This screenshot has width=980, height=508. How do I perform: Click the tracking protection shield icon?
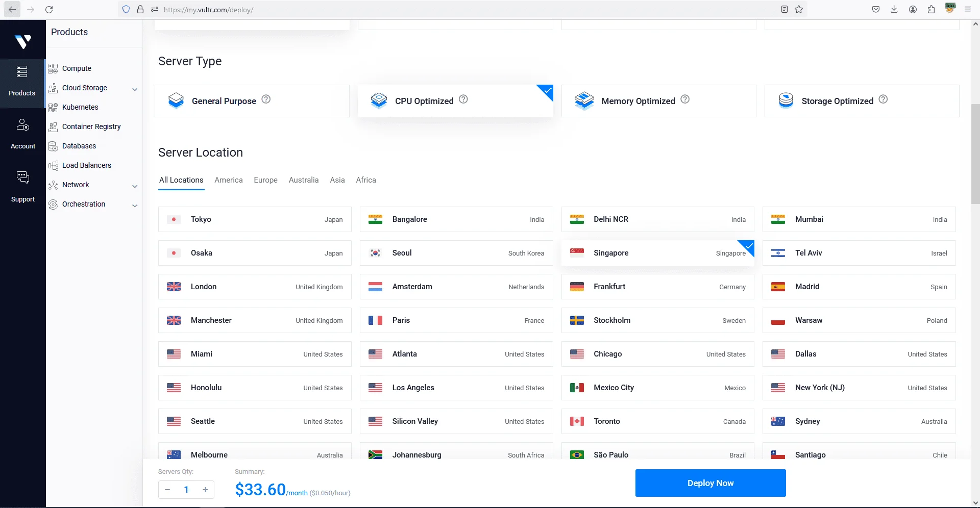[126, 9]
